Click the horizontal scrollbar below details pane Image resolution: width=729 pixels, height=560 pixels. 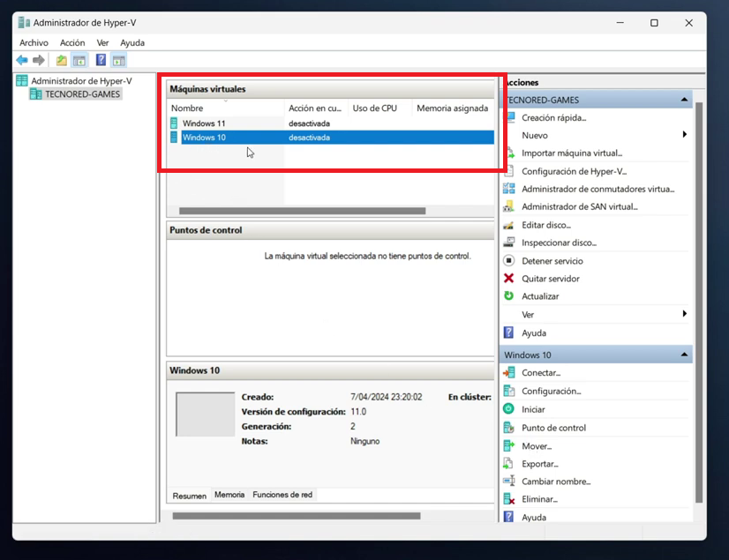(297, 516)
